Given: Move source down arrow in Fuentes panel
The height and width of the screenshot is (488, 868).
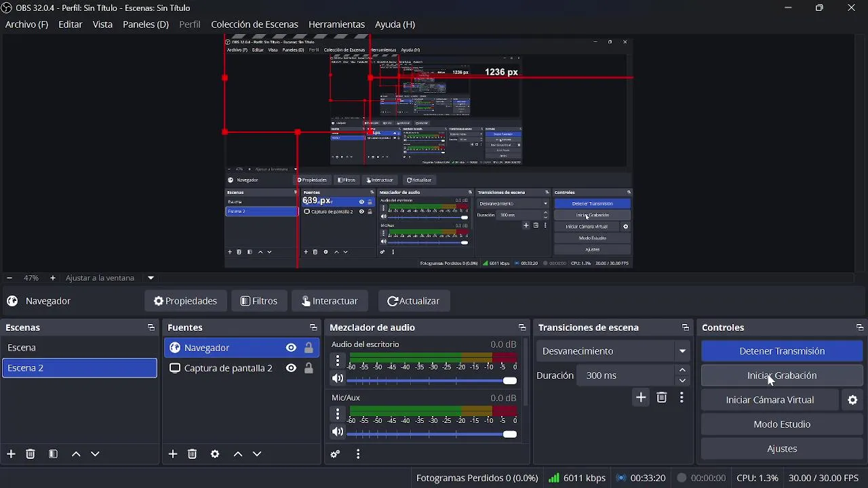Looking at the screenshot, I should (x=258, y=454).
